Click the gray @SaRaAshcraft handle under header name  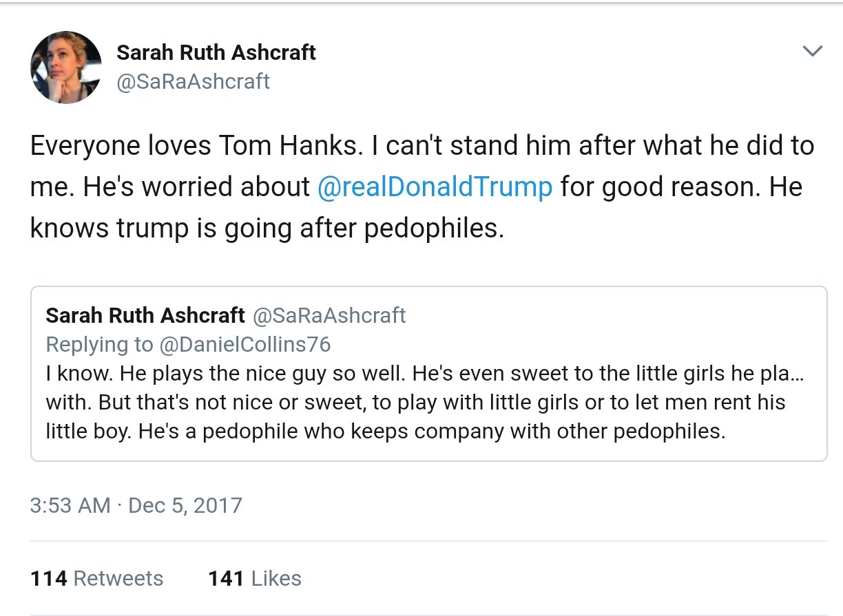click(x=193, y=81)
